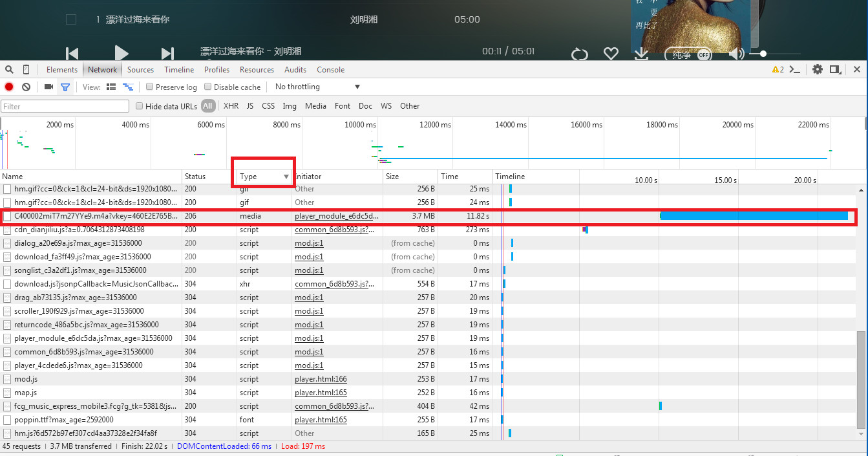Open player_module initiator link for m4a request
The image size is (868, 456).
(x=336, y=216)
